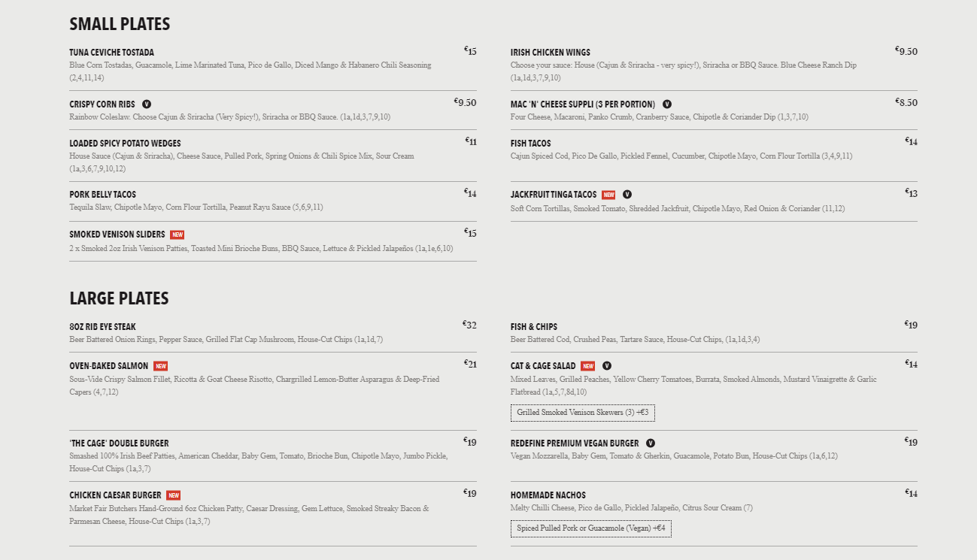Click the NEW badge beside Jackfruit Tinga Tacos

coord(608,195)
